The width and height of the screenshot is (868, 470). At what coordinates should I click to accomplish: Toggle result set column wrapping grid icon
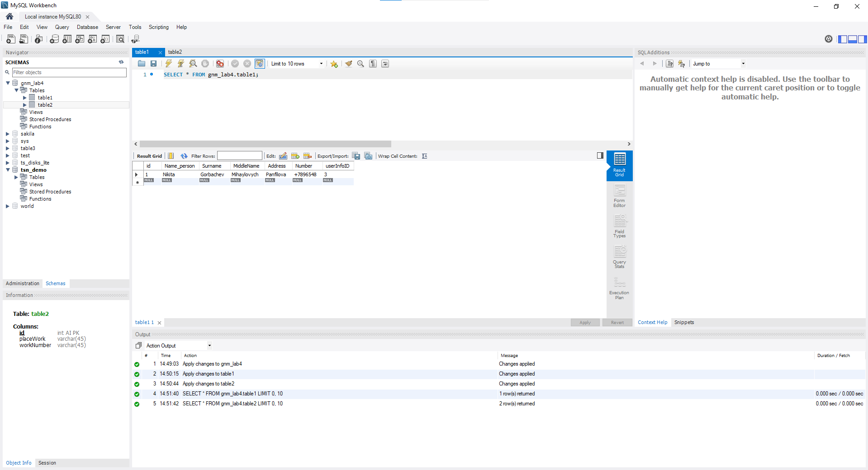tap(171, 156)
